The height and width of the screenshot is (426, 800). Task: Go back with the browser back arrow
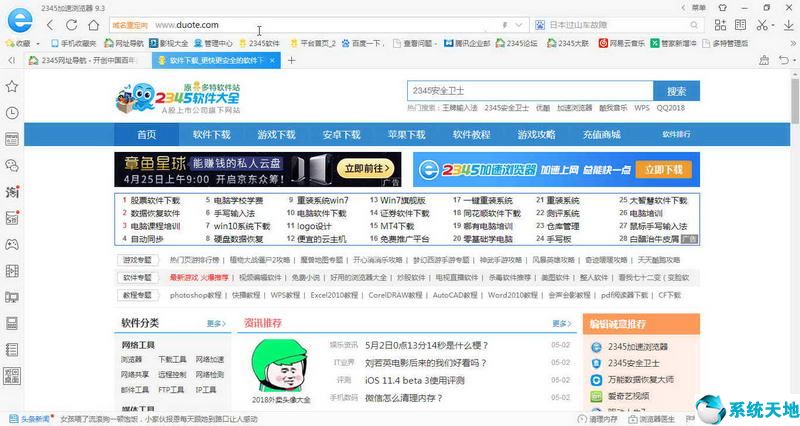49,24
